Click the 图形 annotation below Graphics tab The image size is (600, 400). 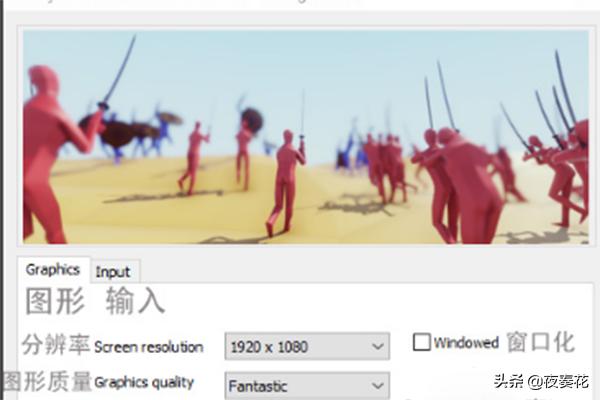click(x=55, y=301)
